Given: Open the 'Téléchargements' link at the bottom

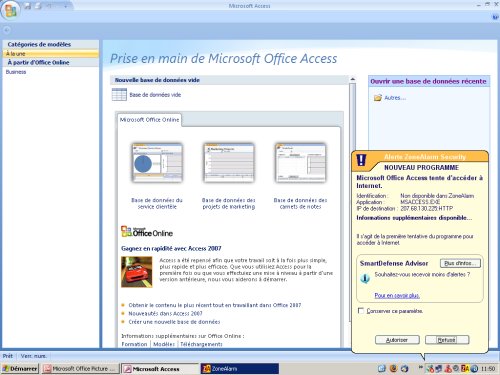Looking at the screenshot, I should [x=201, y=344].
